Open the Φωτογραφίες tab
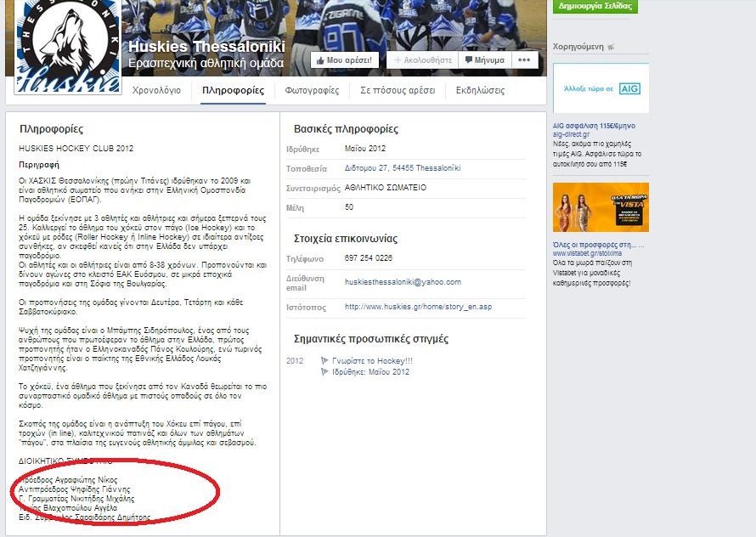The width and height of the screenshot is (756, 537). [x=312, y=90]
